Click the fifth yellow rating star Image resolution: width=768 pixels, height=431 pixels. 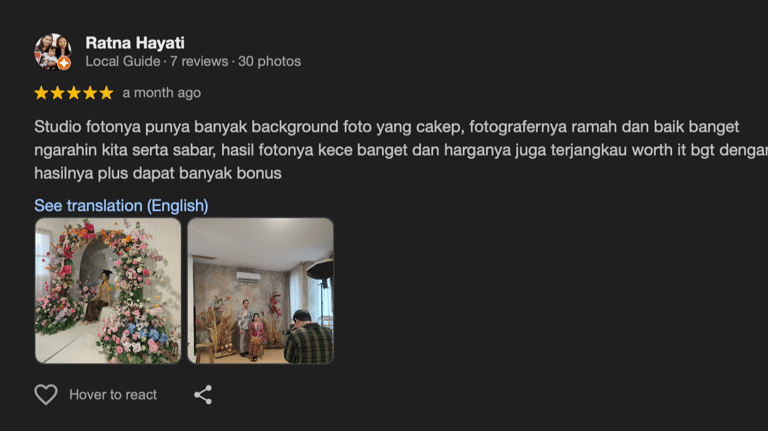click(x=106, y=93)
